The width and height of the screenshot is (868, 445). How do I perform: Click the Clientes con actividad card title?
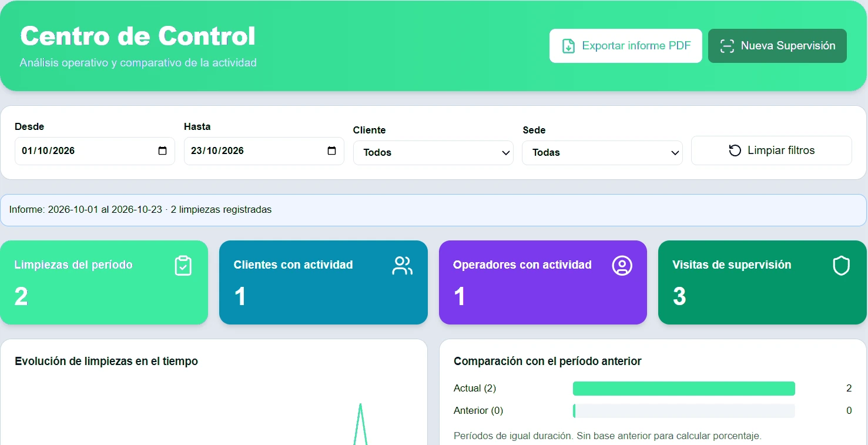coord(293,265)
